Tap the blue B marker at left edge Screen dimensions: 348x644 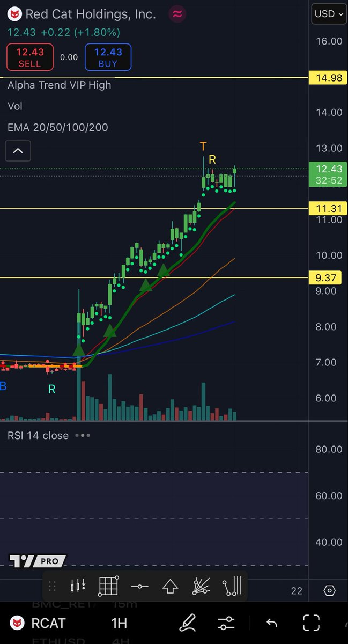(x=3, y=386)
